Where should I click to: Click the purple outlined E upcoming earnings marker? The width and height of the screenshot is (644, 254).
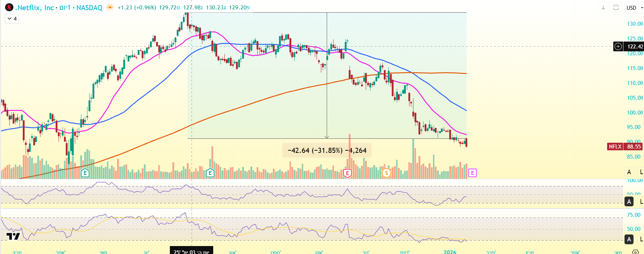point(472,173)
